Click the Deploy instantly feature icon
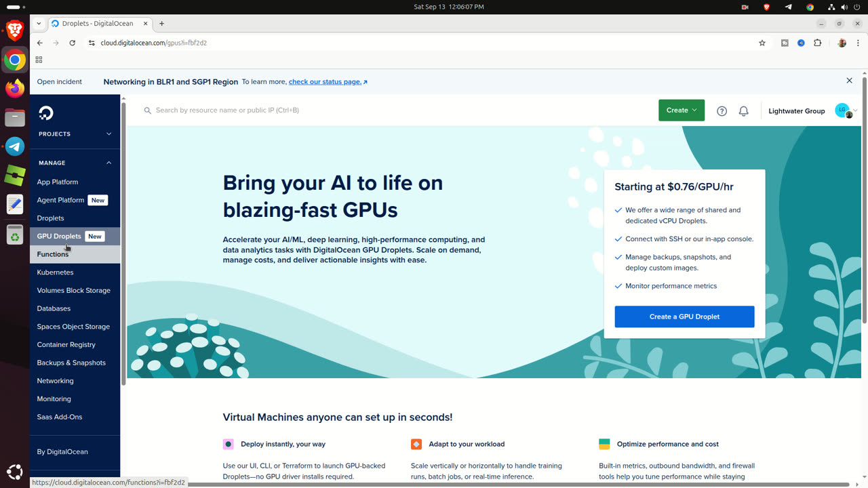Screen dimensions: 868x488 pyautogui.click(x=228, y=445)
